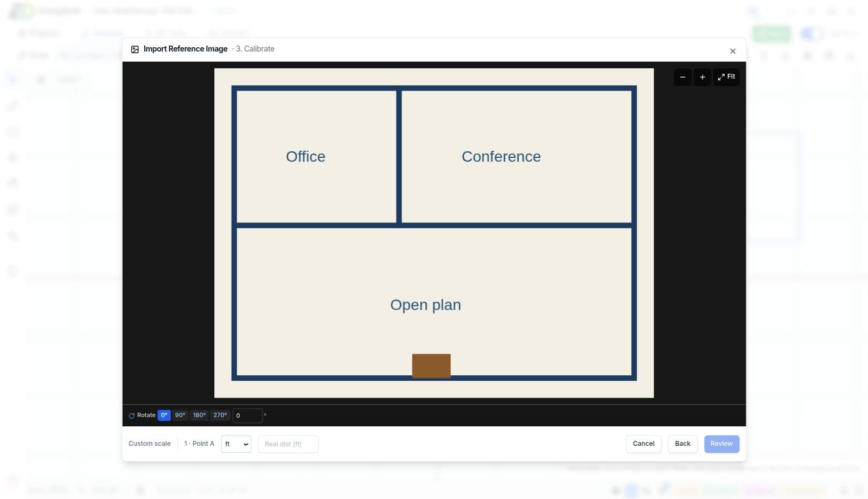This screenshot has width=868, height=499.
Task: Click the Office room label
Action: [x=305, y=157]
